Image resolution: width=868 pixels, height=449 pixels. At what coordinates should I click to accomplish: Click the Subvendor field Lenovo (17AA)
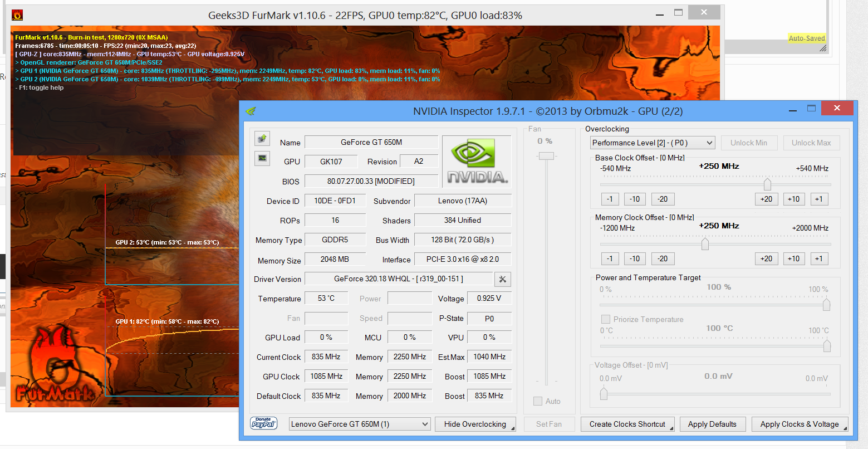coord(463,201)
